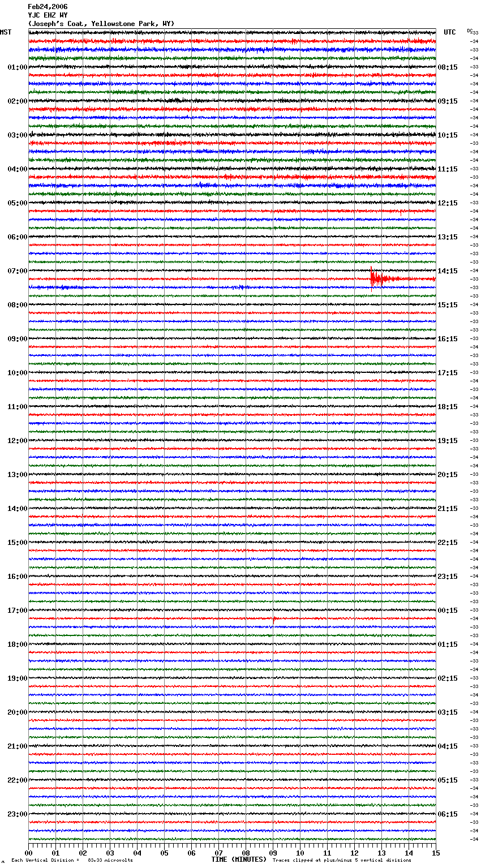The width and height of the screenshot is (481, 868).
Task: Click the 83.33 microvolts vertical division note
Action: click(x=72, y=860)
